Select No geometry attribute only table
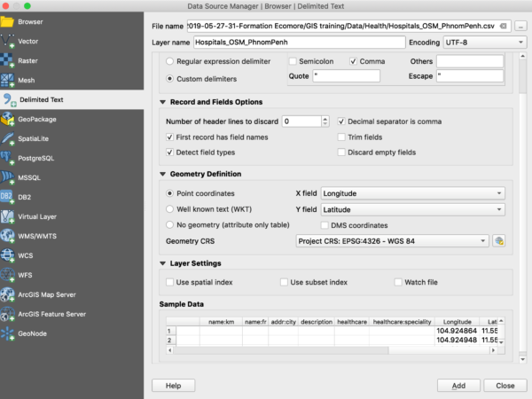Viewport: 532px width, 399px height. tap(169, 224)
